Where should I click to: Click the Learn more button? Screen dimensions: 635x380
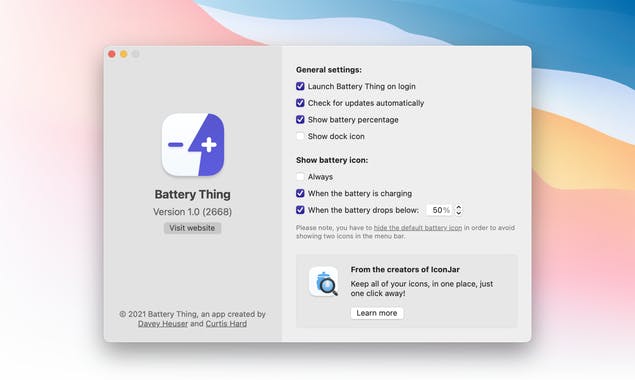point(377,313)
